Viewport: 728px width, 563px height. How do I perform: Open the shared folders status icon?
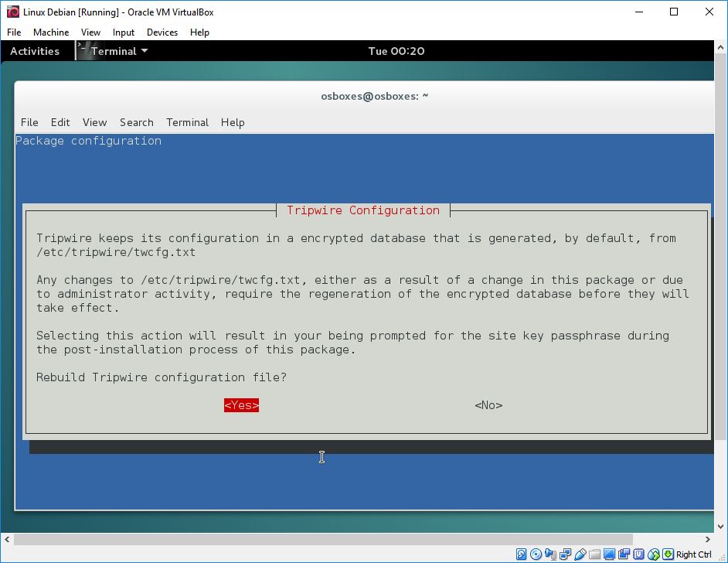coord(594,554)
